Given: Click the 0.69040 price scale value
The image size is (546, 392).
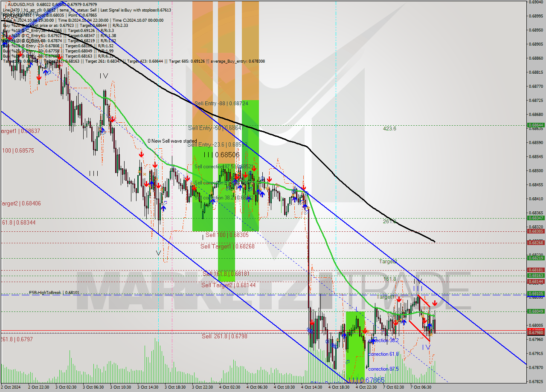Looking at the screenshot, I should pos(536,2).
